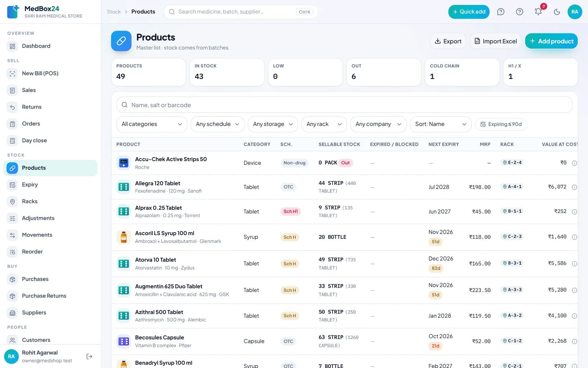
Task: Click the Name, salt or barcode search field
Action: tap(344, 105)
